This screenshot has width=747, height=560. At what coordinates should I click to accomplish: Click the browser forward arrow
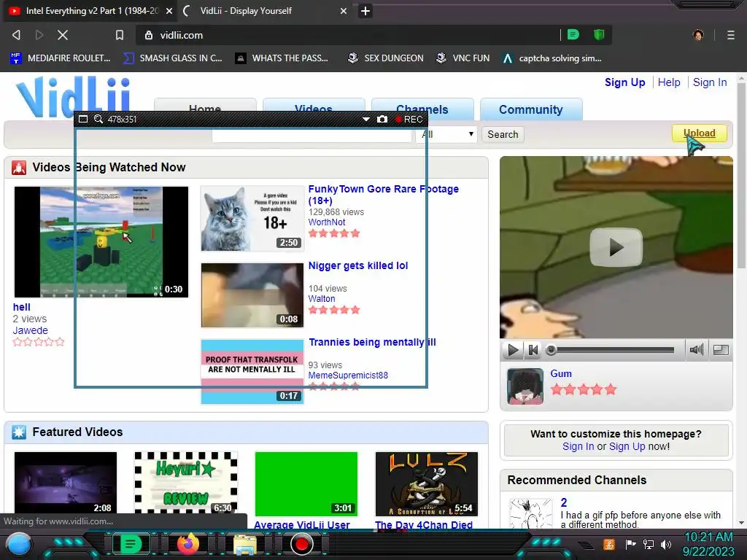39,35
